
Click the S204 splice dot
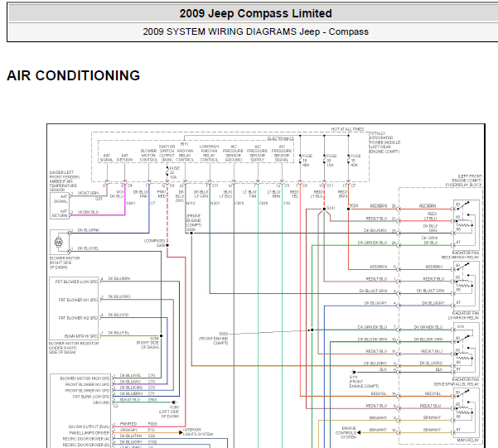pyautogui.click(x=162, y=335)
